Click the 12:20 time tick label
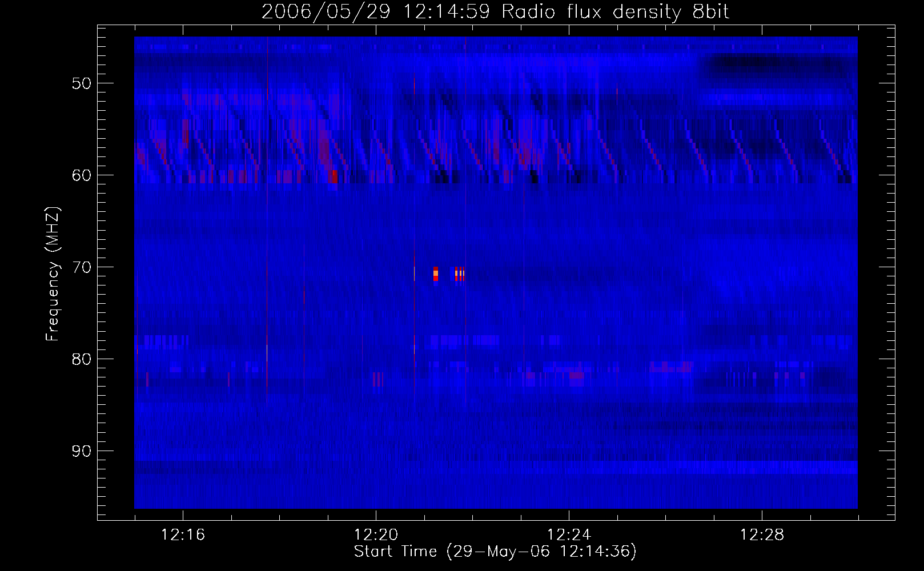The width and height of the screenshot is (924, 571). (x=376, y=535)
